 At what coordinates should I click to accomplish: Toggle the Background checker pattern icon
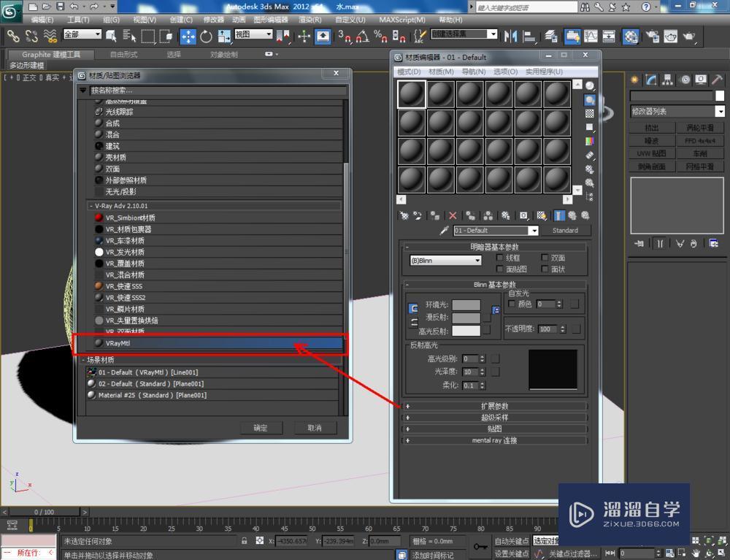(589, 114)
